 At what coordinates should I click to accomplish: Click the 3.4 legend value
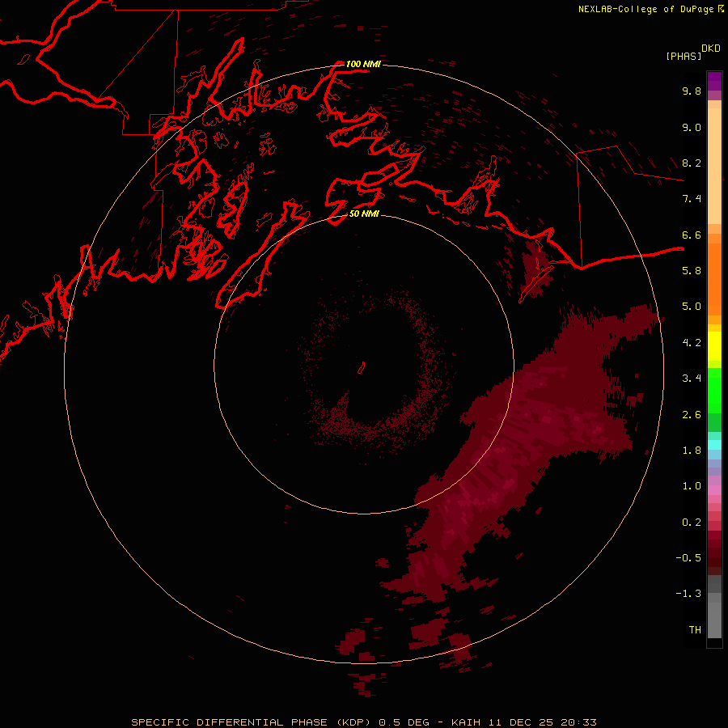(692, 379)
